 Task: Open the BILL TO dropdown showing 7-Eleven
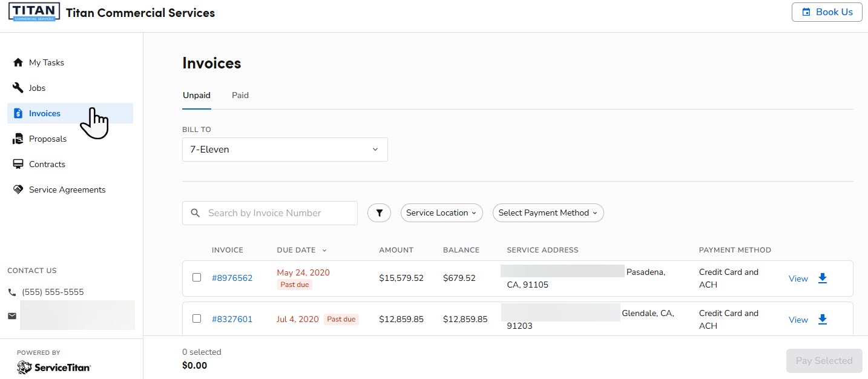coord(284,149)
